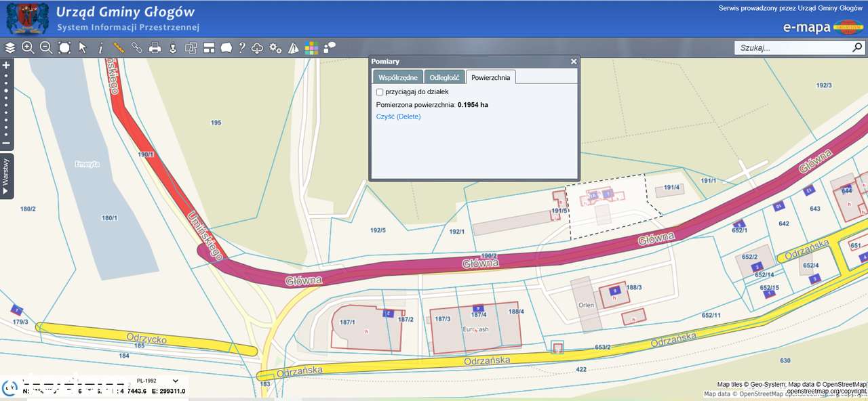Viewport: 868px width, 401px height.
Task: Click the plus button on zoom slider
Action: pyautogui.click(x=6, y=66)
